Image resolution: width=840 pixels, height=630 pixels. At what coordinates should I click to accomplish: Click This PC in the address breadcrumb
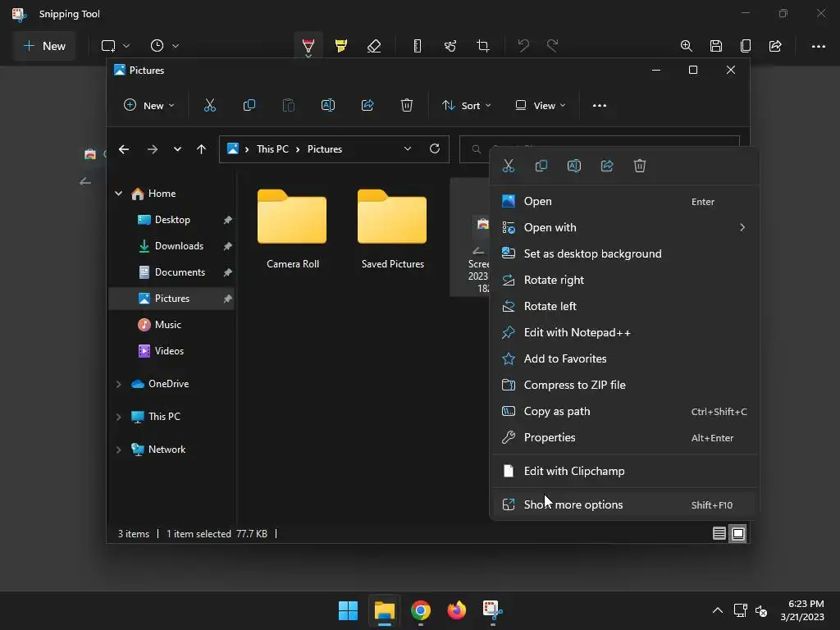click(272, 149)
